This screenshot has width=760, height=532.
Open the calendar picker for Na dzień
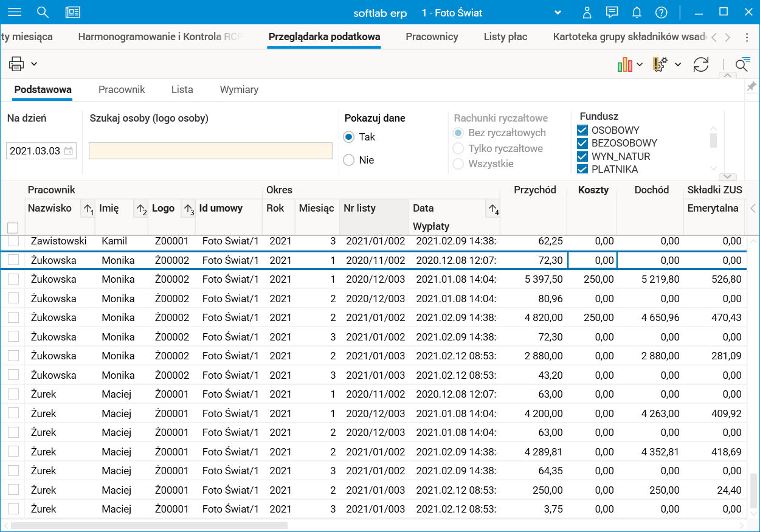(69, 151)
